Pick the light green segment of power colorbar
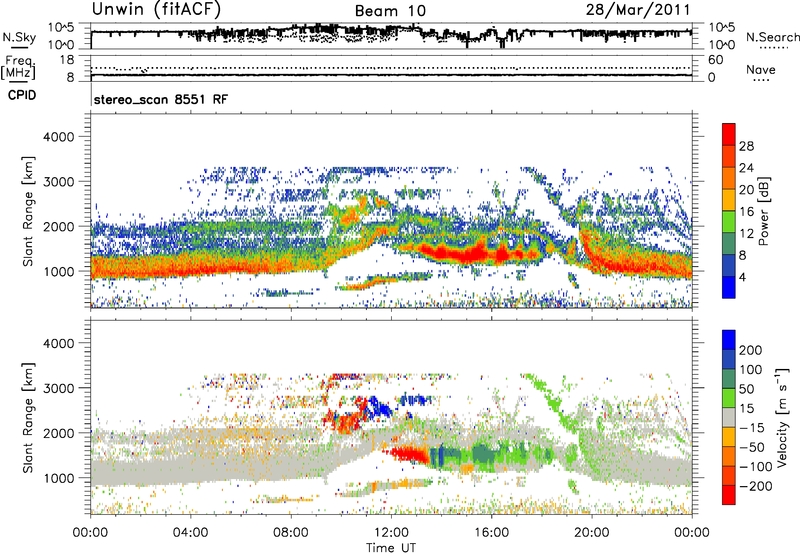This screenshot has height=554, width=800. (x=729, y=222)
